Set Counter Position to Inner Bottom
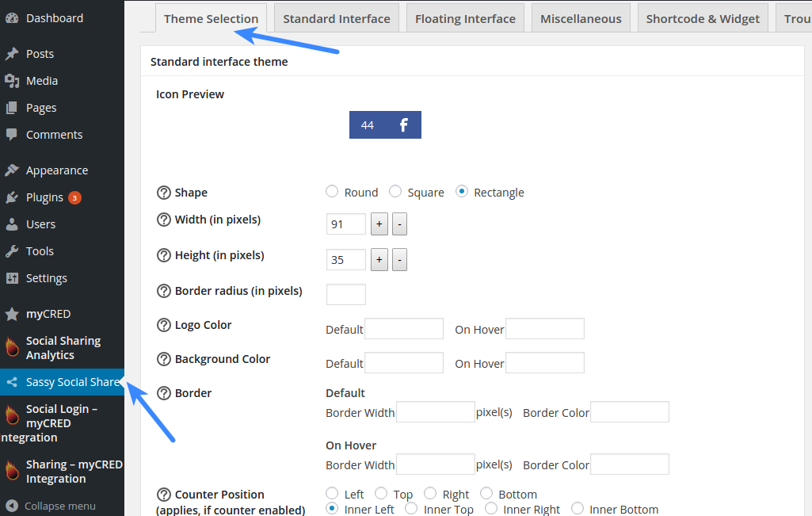Screen dimensions: 812x516 [x=578, y=508]
